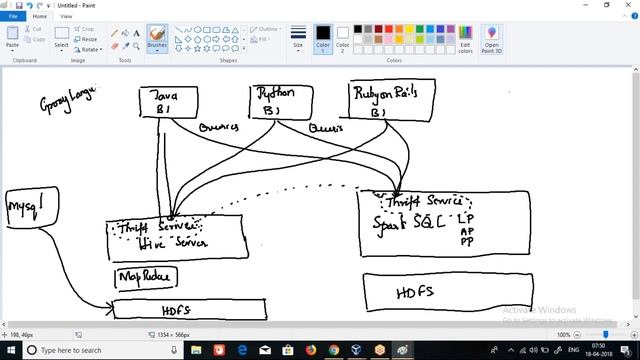
Task: Expand the Brushes dropdown arrow
Action: pos(157,51)
